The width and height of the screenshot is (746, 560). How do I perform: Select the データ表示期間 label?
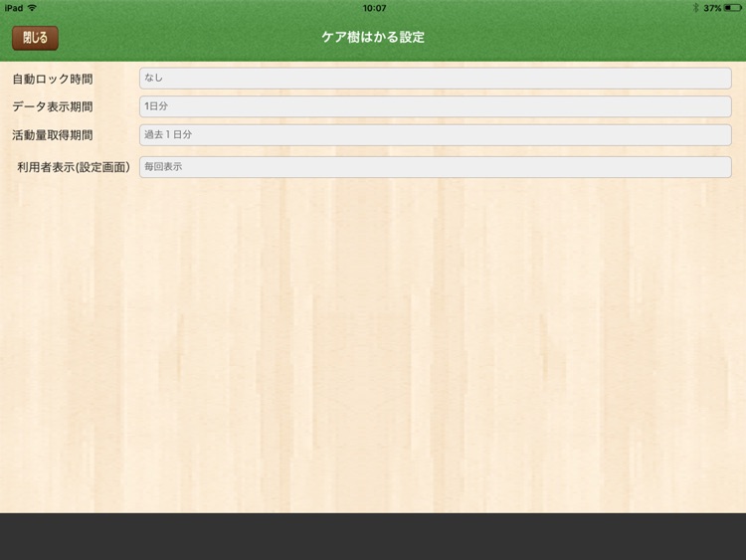[x=53, y=106]
